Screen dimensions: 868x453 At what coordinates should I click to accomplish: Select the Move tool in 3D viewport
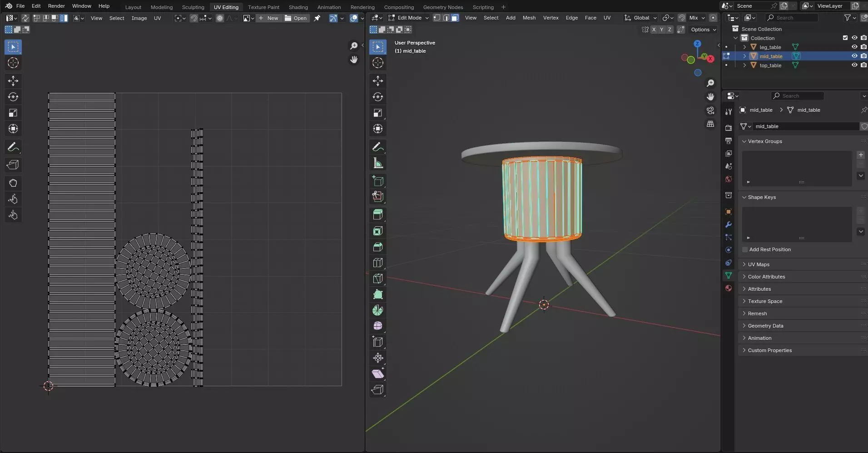[x=378, y=81]
